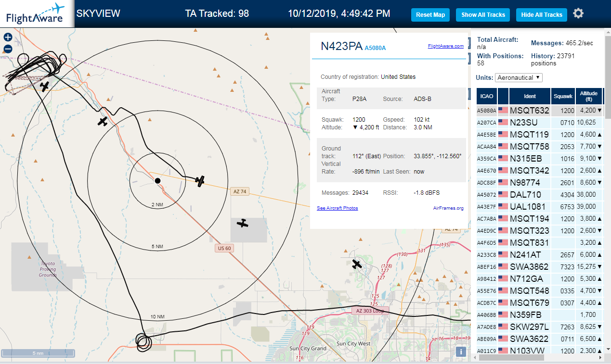Select the MSQT831 table row
Viewport: 611px width, 364px height.
point(540,243)
